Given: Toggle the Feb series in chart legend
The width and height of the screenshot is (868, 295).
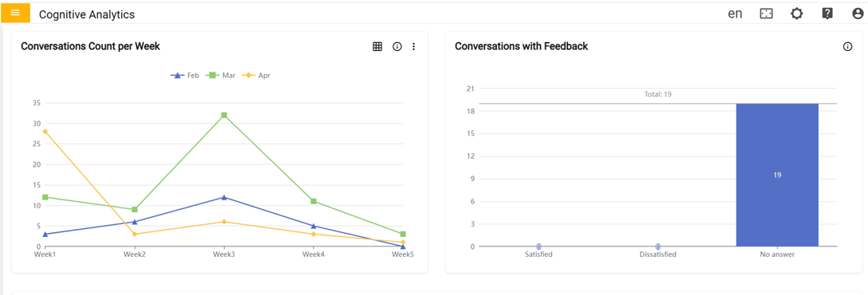Looking at the screenshot, I should click(x=184, y=76).
